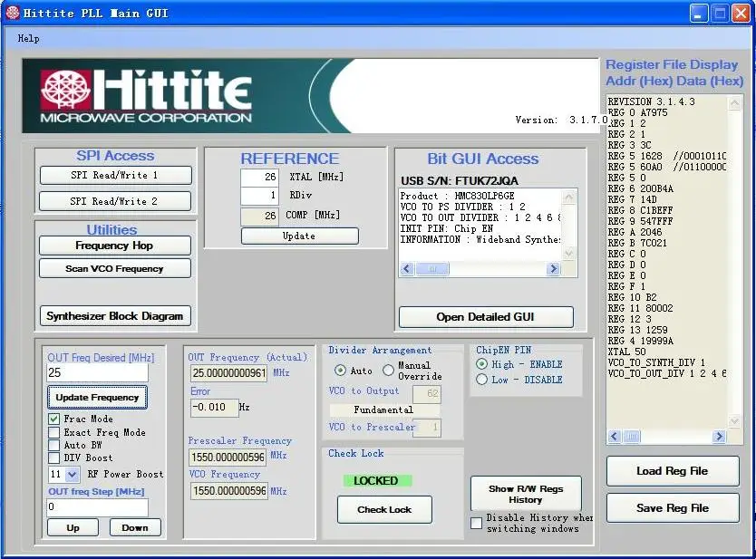
Task: Click the LOCKED status indicator
Action: click(x=377, y=480)
